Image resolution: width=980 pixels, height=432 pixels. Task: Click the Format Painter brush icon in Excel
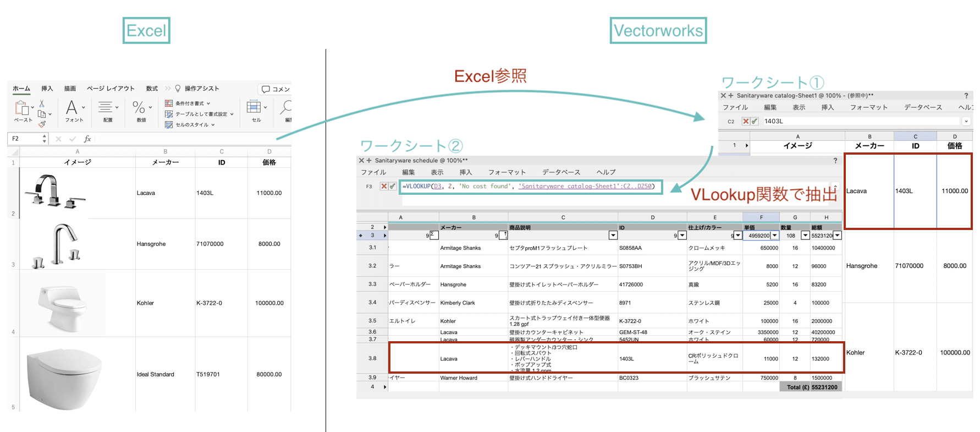[x=42, y=124]
